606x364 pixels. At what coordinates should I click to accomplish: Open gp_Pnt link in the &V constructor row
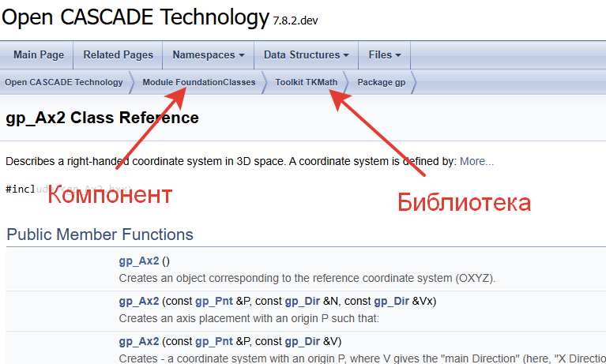point(214,342)
